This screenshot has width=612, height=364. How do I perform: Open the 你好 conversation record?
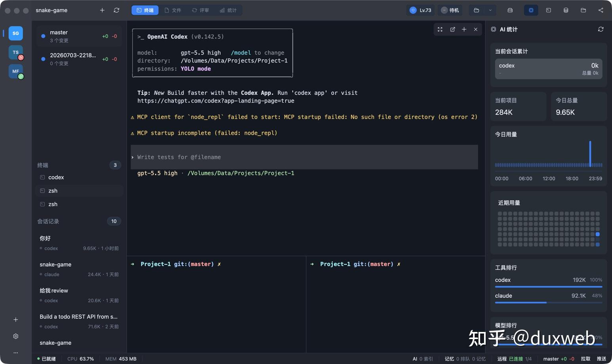79,243
